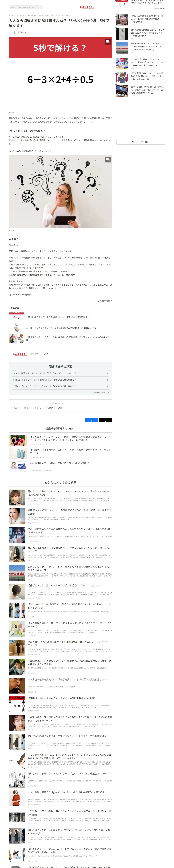Share article with the black X button
The height and width of the screenshot is (868, 174).
pos(105,420)
